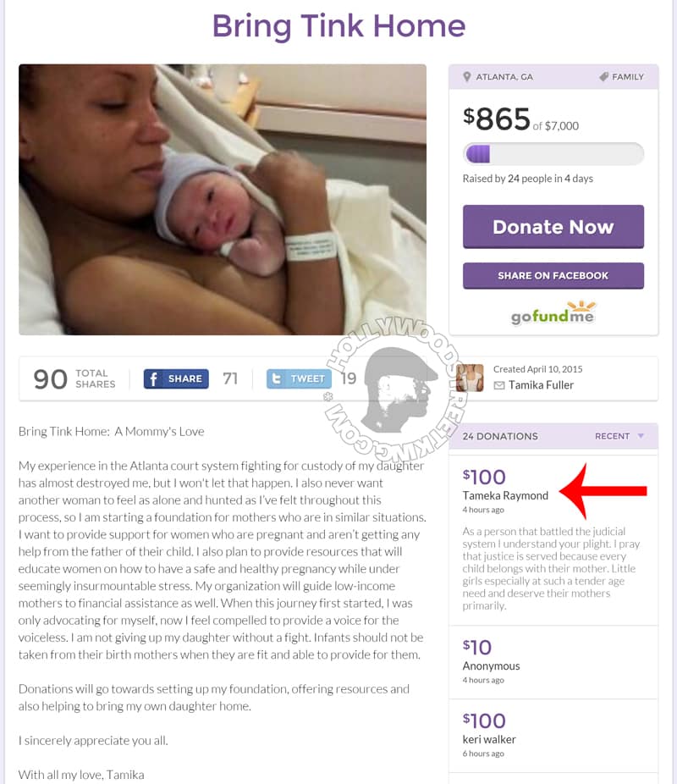677x784 pixels.
Task: Click the Tweet button
Action: (299, 378)
